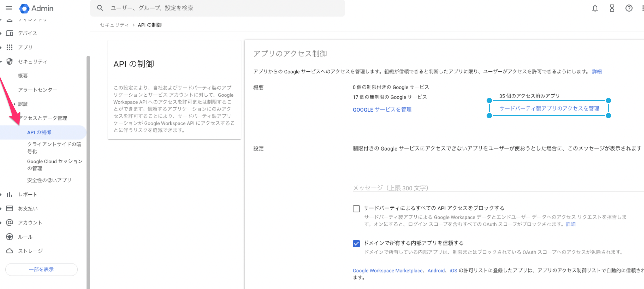Click 0 個の制限付きの Google サービス text
Screen dimensions: 644x289
[391, 87]
